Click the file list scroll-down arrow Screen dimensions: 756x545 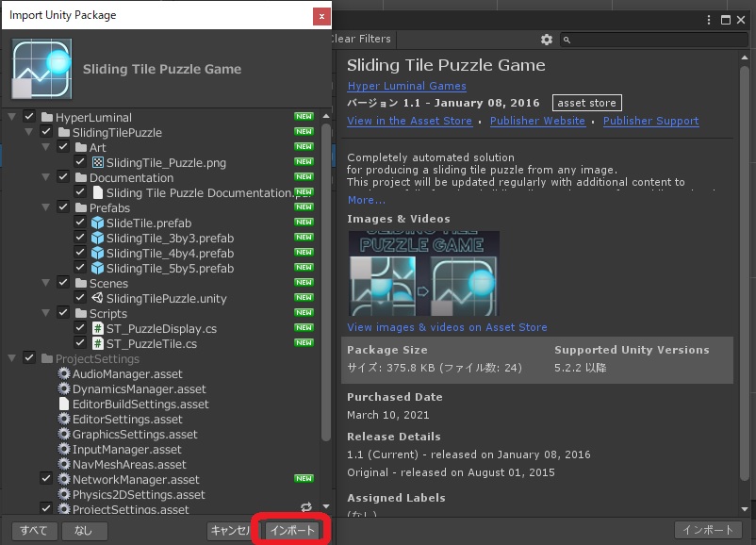(x=326, y=506)
